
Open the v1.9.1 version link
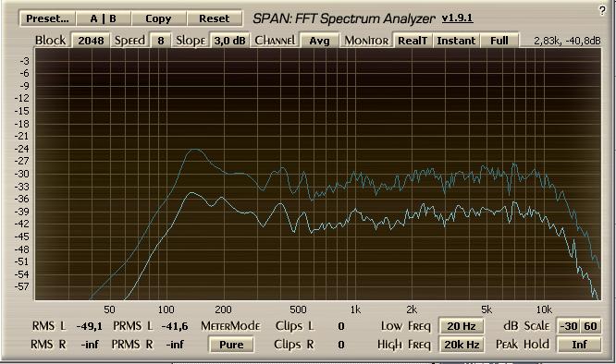(x=457, y=18)
